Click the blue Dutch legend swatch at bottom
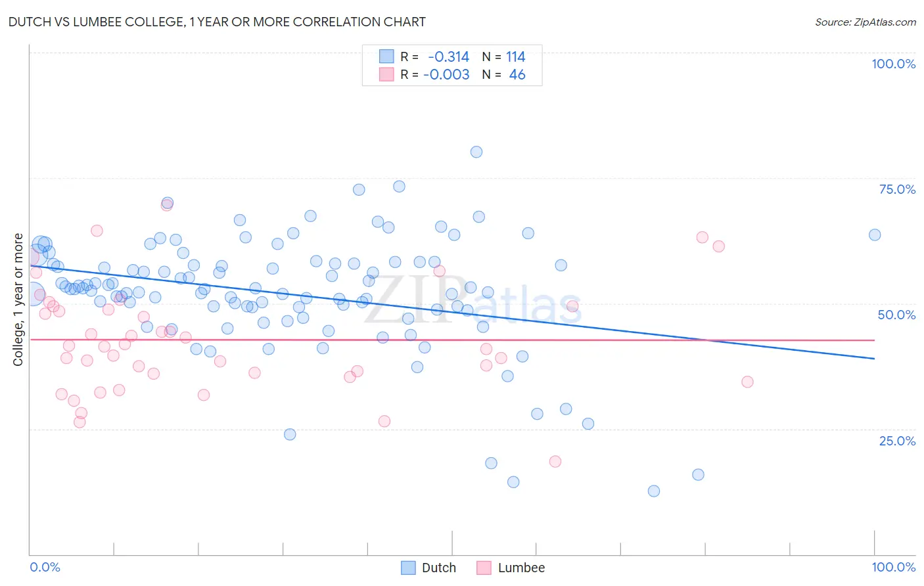 pyautogui.click(x=408, y=568)
